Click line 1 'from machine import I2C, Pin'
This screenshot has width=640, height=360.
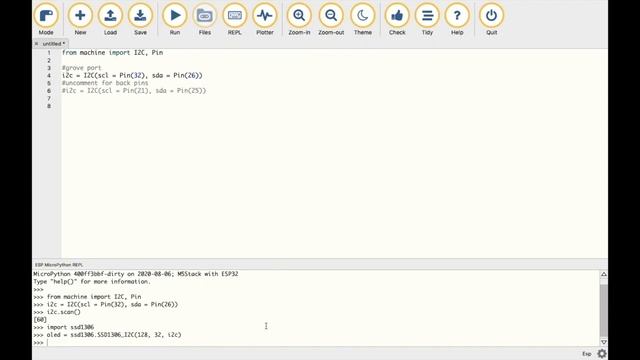(x=112, y=53)
